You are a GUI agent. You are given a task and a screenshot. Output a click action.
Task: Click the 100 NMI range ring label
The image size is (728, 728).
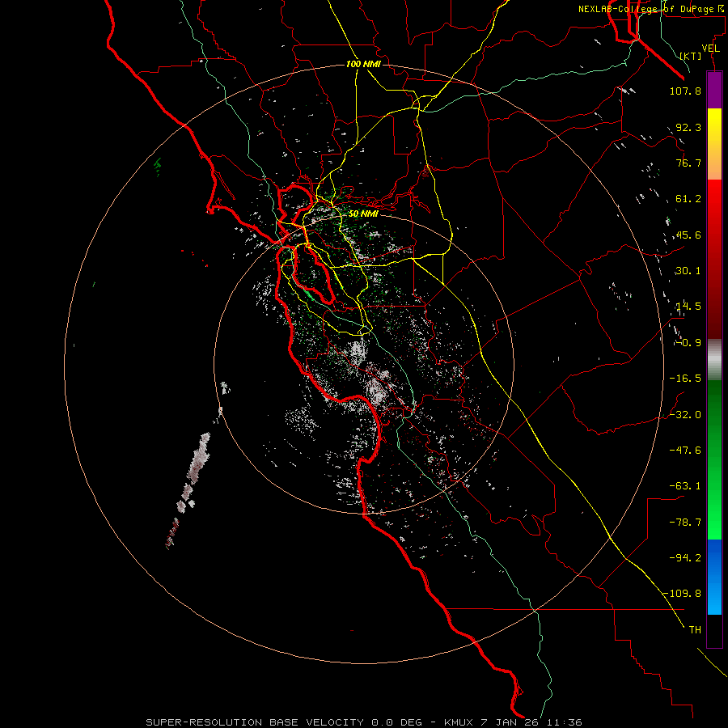pyautogui.click(x=363, y=64)
